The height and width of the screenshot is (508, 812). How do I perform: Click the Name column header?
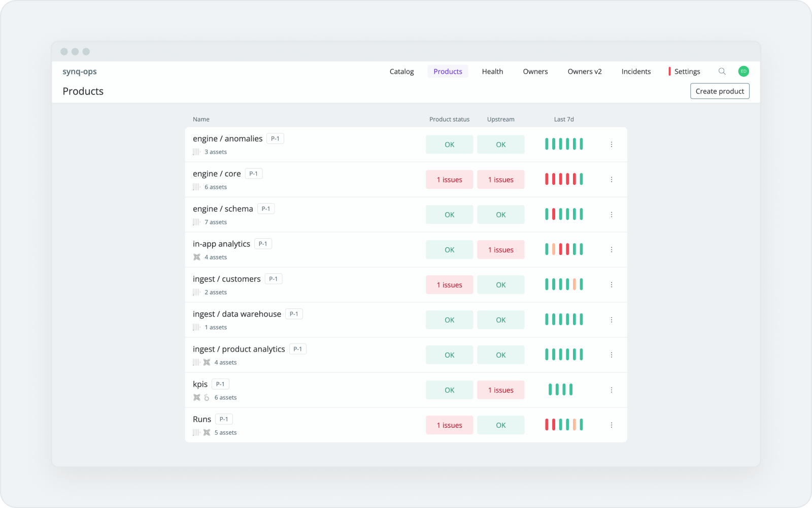point(201,119)
